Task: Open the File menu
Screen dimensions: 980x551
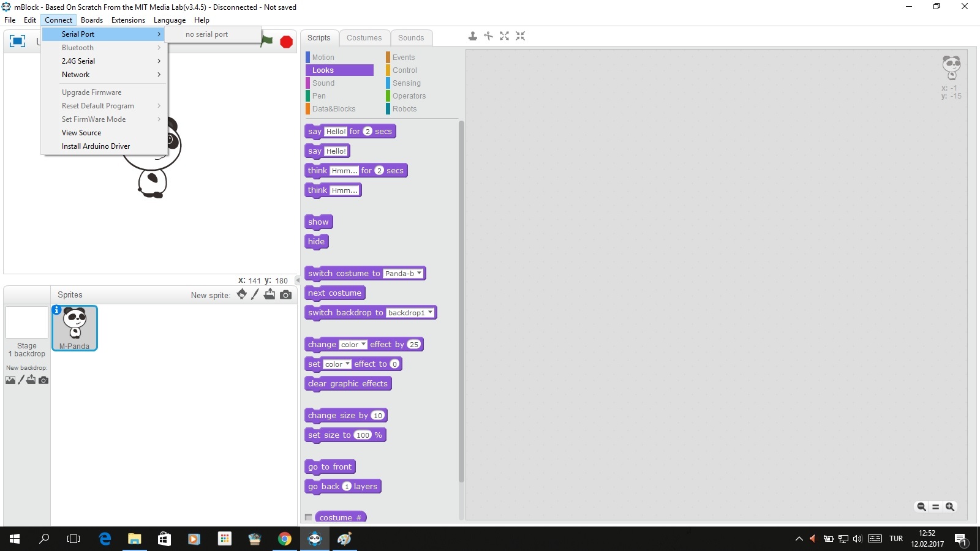Action: [10, 20]
